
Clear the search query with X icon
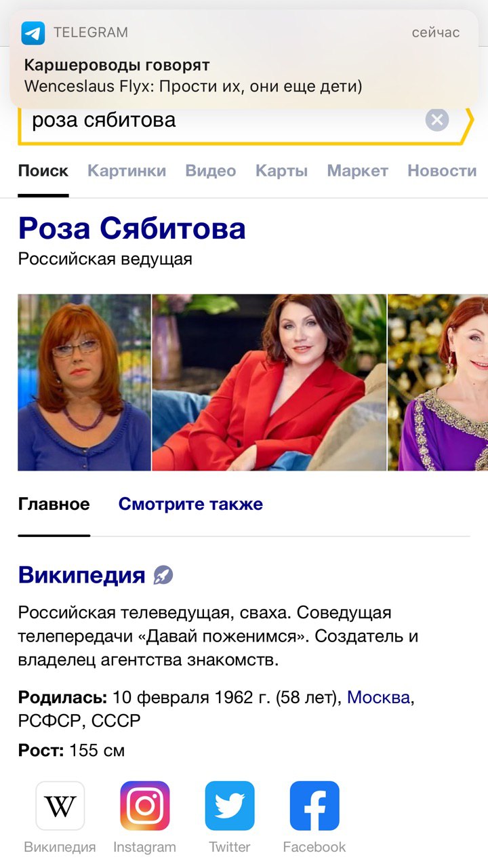pyautogui.click(x=437, y=120)
